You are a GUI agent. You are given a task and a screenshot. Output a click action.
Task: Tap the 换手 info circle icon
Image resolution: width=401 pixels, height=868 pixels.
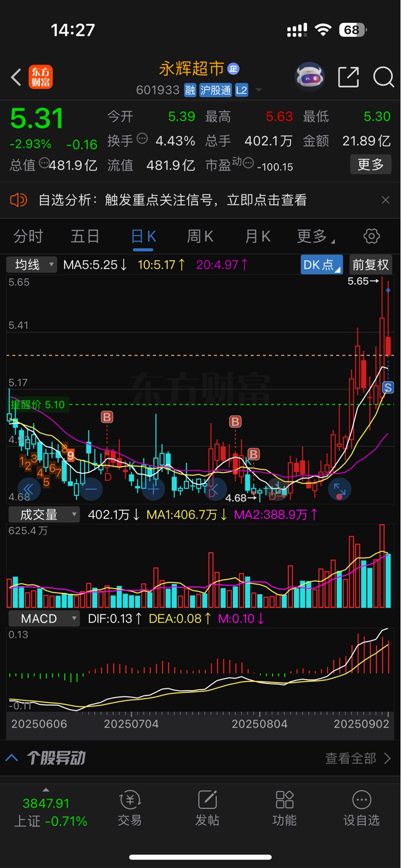tap(142, 139)
